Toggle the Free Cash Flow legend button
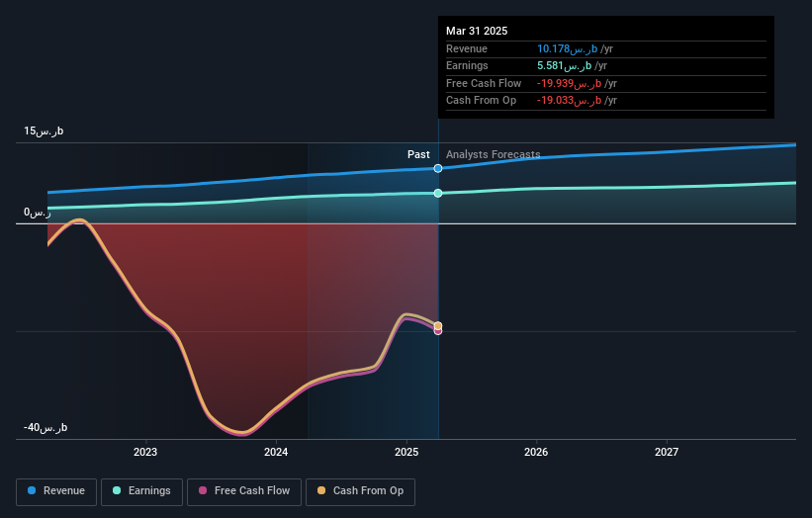 tap(244, 491)
